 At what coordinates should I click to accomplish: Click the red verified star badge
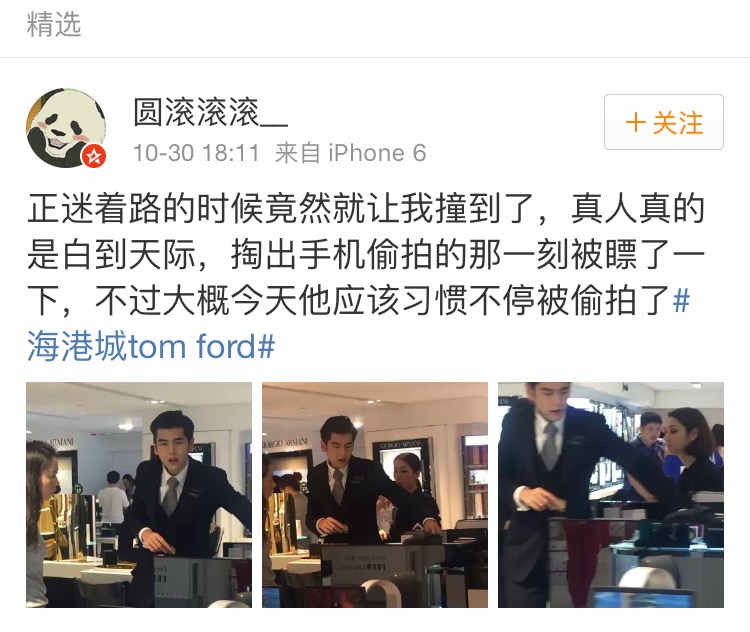pos(94,156)
